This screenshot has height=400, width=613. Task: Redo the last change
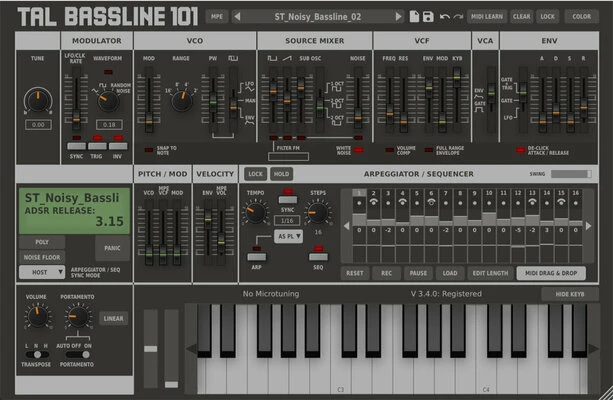(x=458, y=17)
